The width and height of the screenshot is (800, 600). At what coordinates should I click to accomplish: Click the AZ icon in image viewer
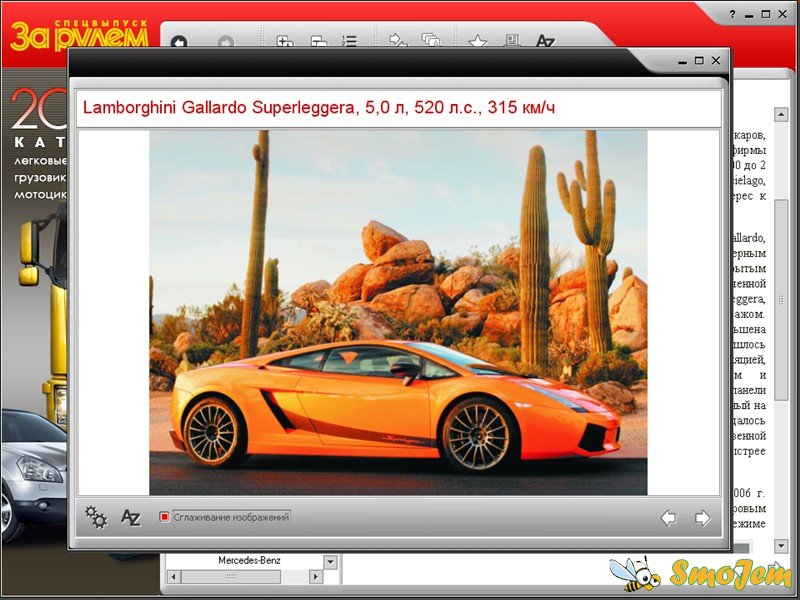pyautogui.click(x=131, y=517)
